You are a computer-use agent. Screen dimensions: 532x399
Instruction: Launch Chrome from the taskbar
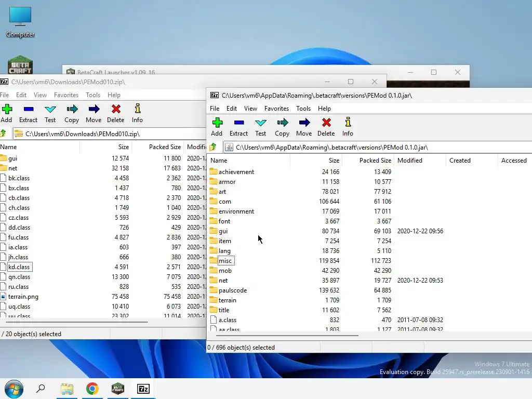coord(92,389)
